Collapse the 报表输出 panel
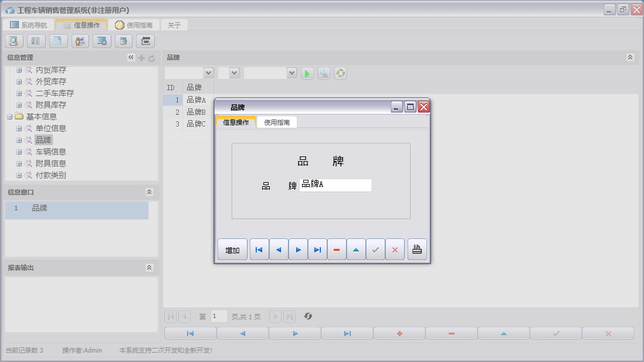 click(149, 268)
